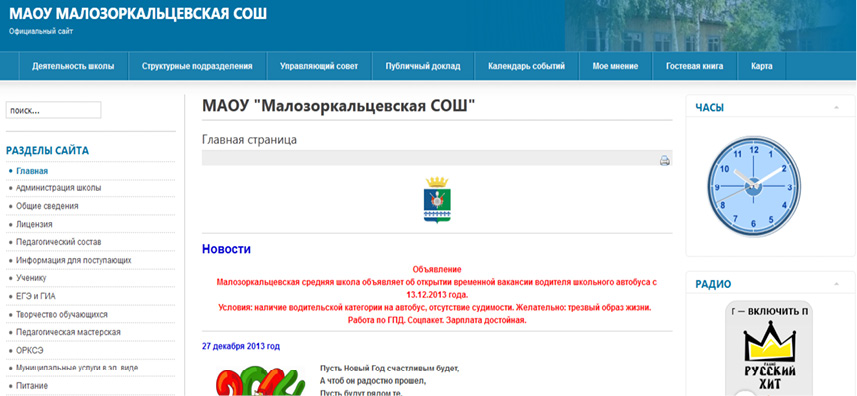
Task: Click the Главная страница article title
Action: [x=249, y=140]
